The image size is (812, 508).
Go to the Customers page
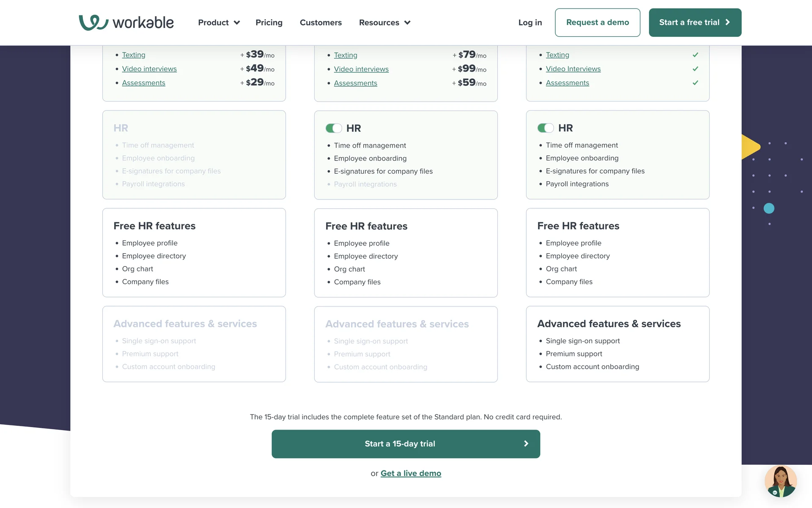(x=321, y=22)
